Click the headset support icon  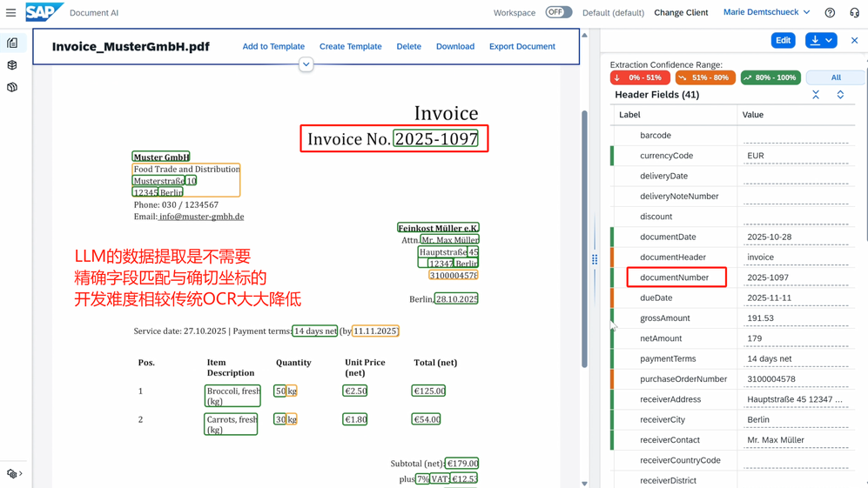tap(854, 13)
